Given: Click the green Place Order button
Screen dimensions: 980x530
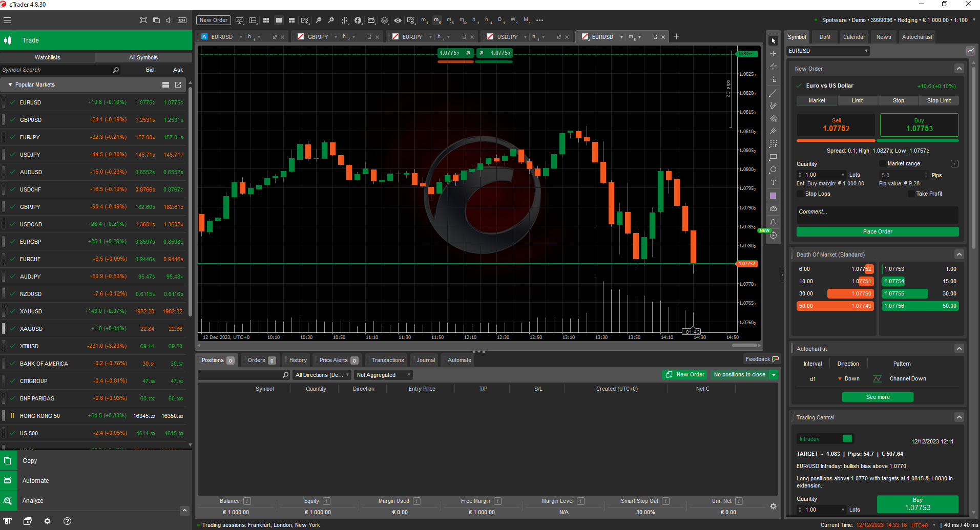Looking at the screenshot, I should pos(878,231).
